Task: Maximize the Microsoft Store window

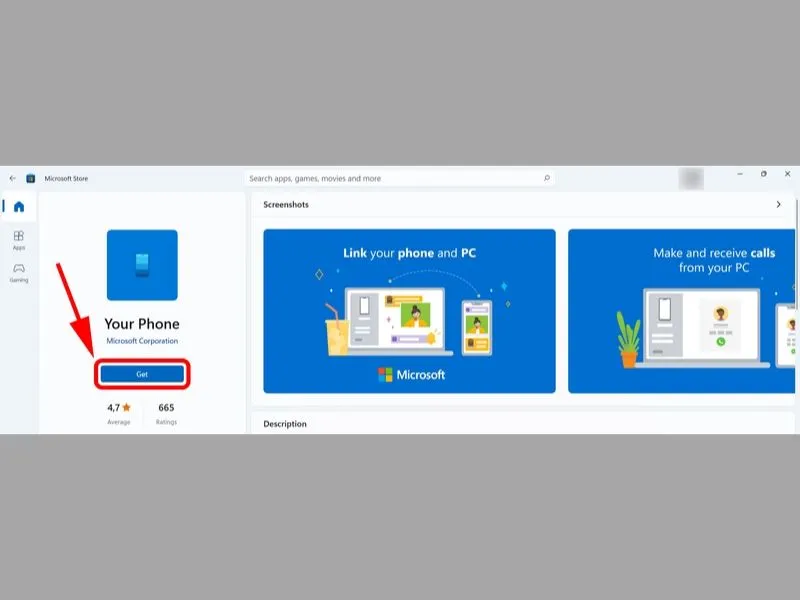Action: tap(764, 174)
